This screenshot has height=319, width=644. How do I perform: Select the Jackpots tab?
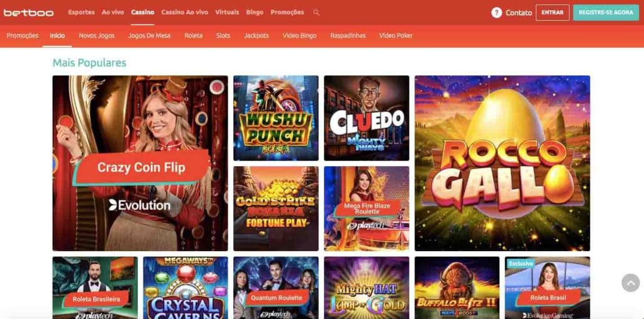257,36
